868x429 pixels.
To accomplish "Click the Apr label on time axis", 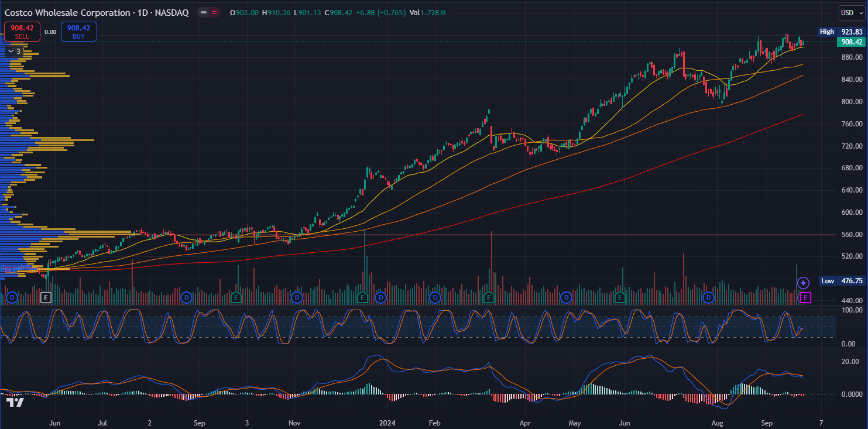I will pos(525,422).
